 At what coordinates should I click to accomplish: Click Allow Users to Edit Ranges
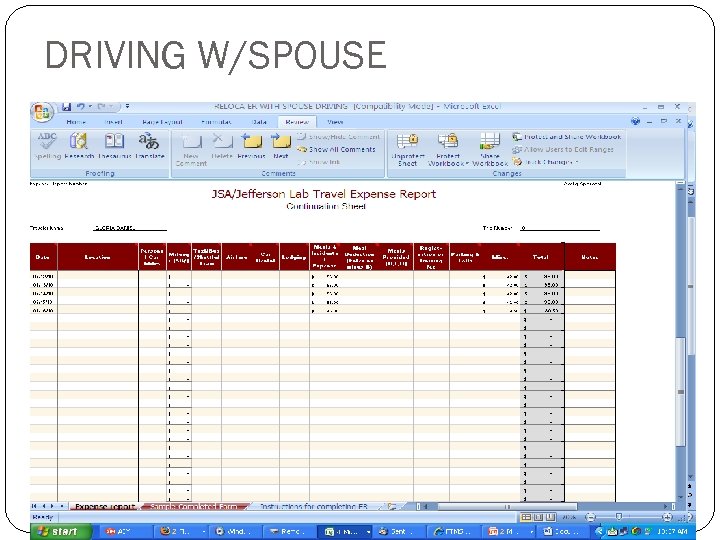pos(563,149)
